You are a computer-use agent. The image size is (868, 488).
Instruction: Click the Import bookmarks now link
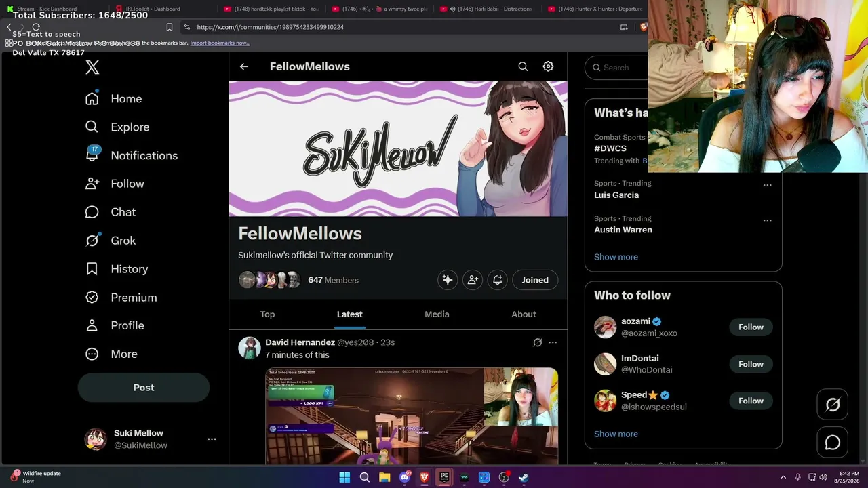coord(220,43)
